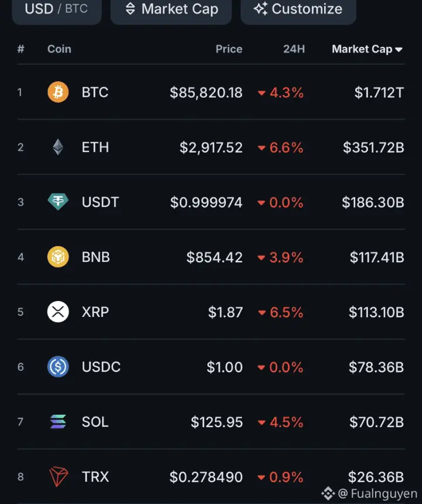The height and width of the screenshot is (504, 422).
Task: Click the Bitcoin coin icon
Action: coord(58,92)
